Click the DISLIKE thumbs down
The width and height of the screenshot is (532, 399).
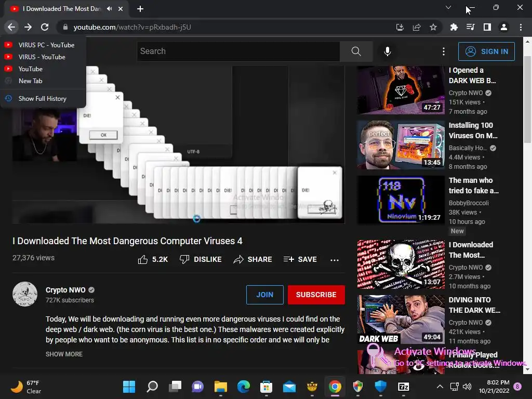tap(201, 260)
